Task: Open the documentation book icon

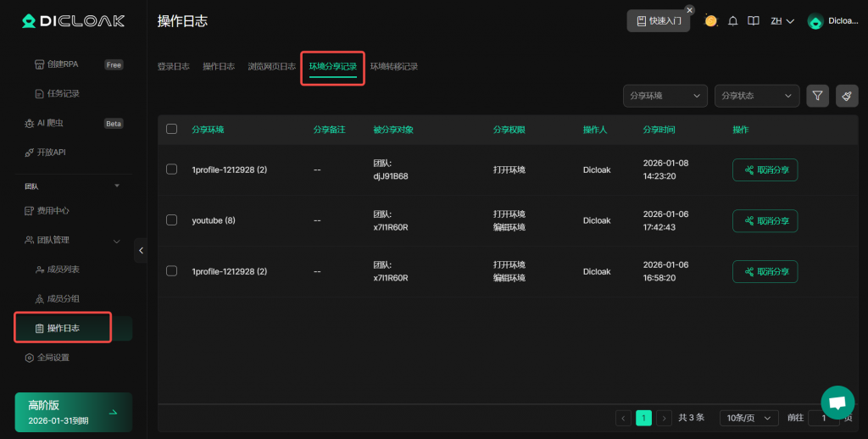Action: tap(753, 21)
